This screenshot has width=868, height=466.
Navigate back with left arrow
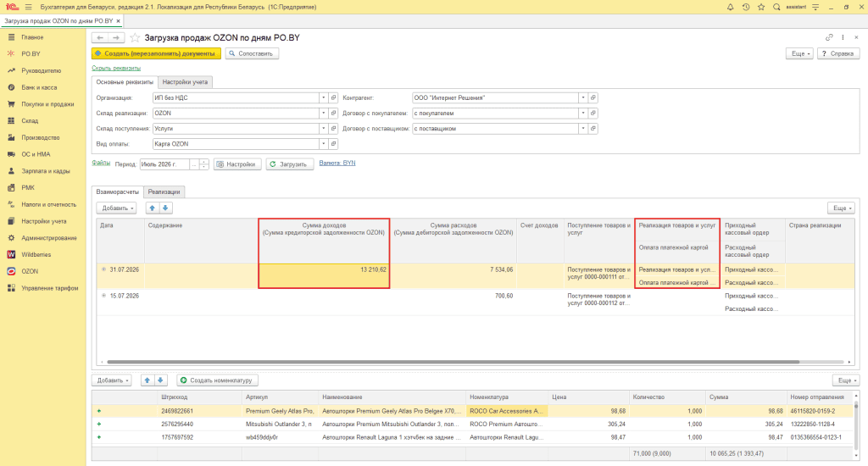pyautogui.click(x=100, y=37)
